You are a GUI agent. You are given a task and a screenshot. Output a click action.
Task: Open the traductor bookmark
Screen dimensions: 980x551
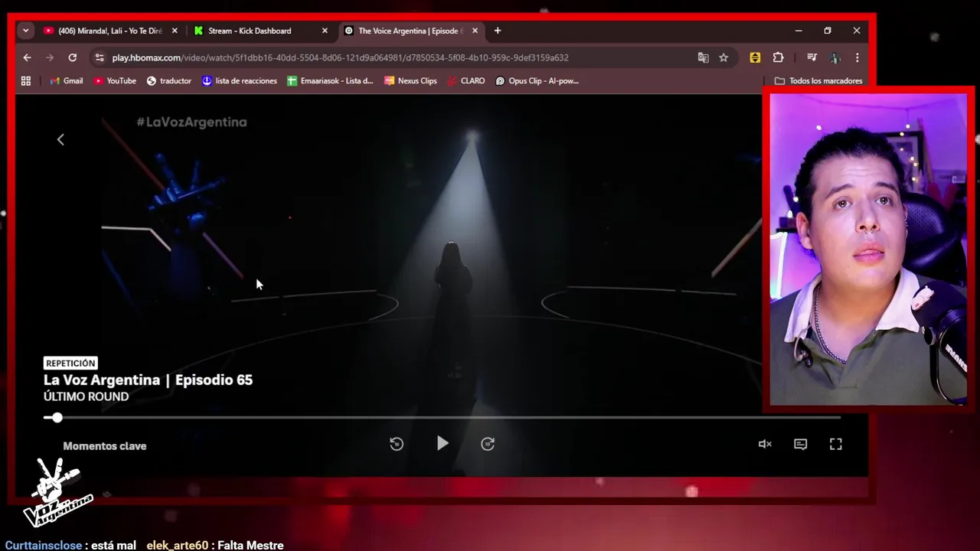(168, 80)
